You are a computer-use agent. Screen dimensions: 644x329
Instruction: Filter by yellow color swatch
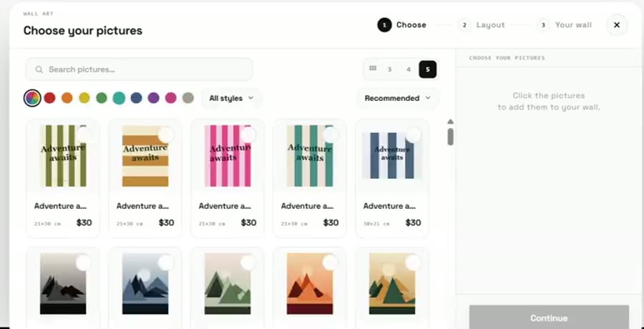[84, 98]
